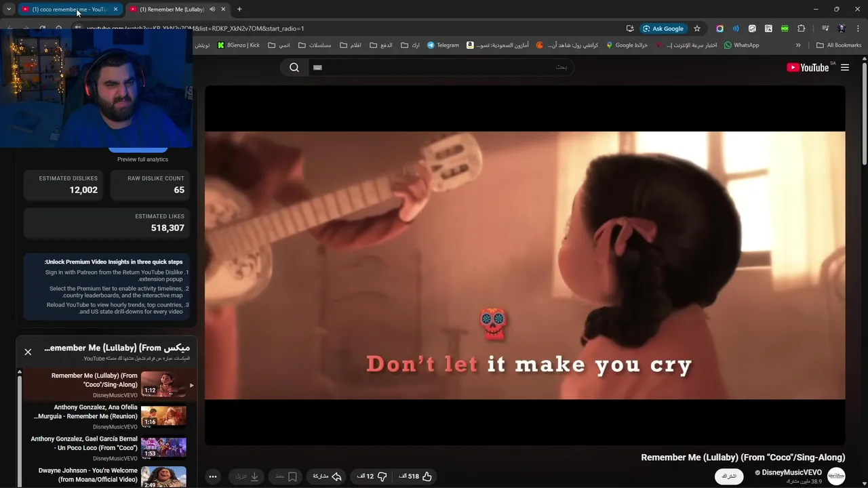
Task: Play Un Poco Loco playlist thumbnail
Action: coord(163,447)
